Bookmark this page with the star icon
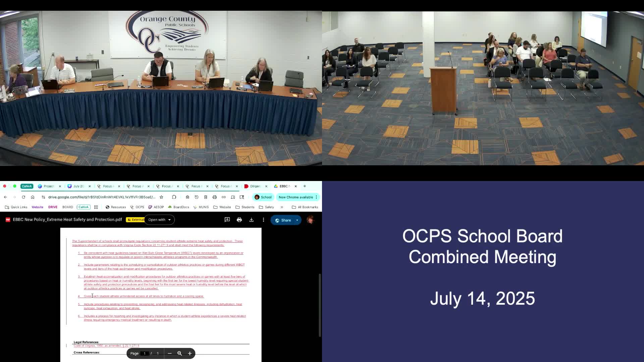Viewport: 644px width, 362px height. (x=161, y=197)
